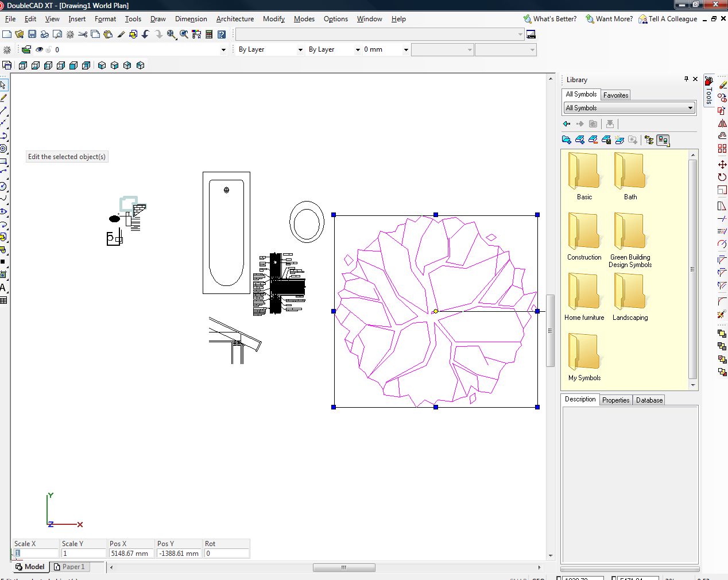Open the first By Layer dropdown
The image size is (728, 580).
coord(300,50)
